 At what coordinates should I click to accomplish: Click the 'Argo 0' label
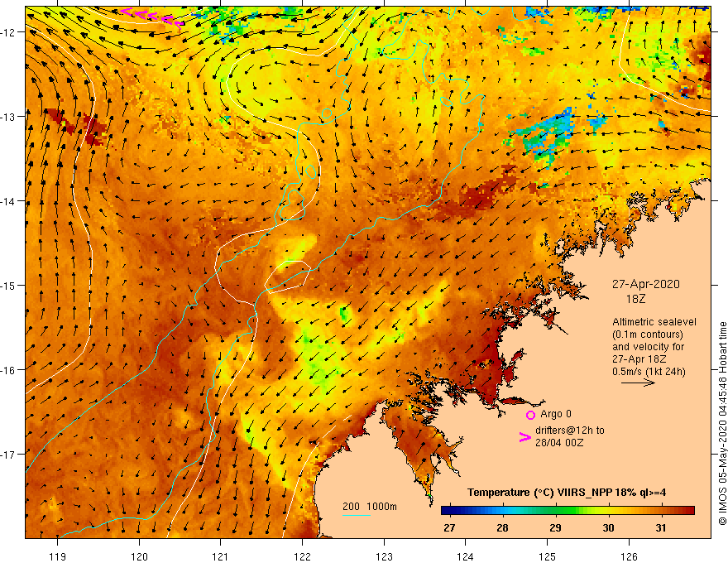tap(556, 414)
